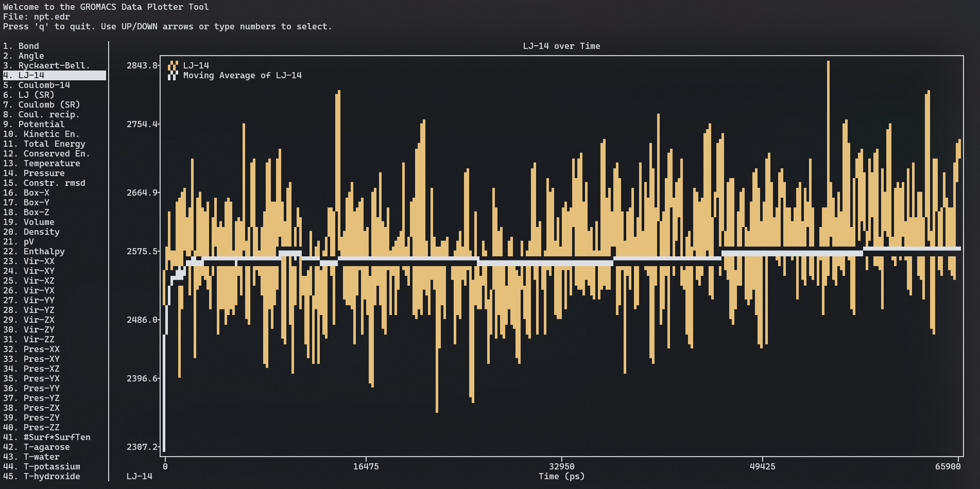
Task: Click the 2307.2 y-axis label
Action: point(142,447)
